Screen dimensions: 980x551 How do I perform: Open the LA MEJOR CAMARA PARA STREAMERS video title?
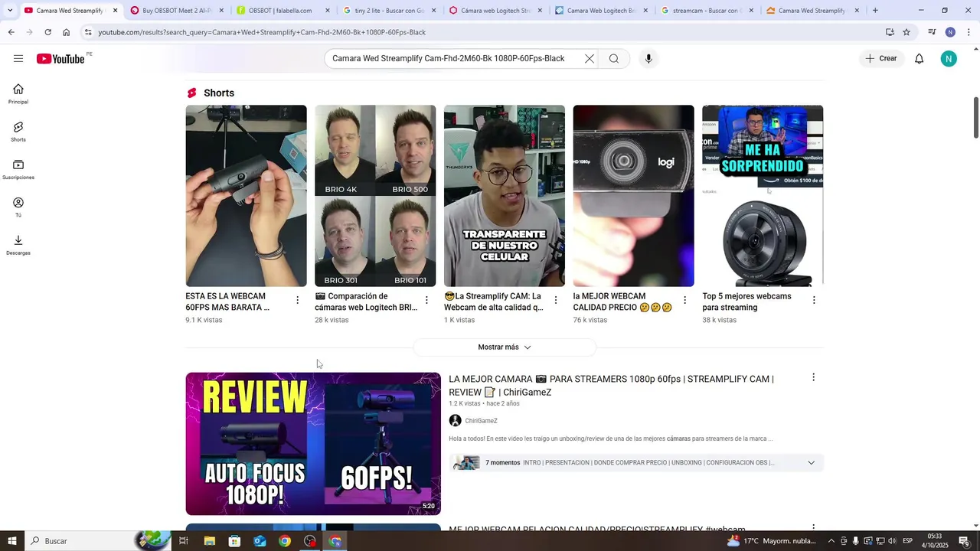click(x=611, y=386)
